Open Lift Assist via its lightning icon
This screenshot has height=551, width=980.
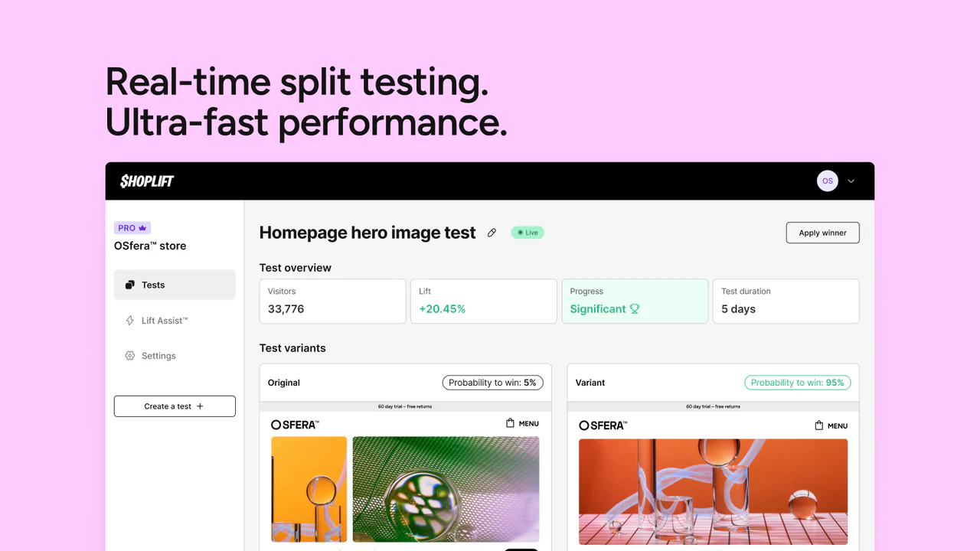[130, 320]
